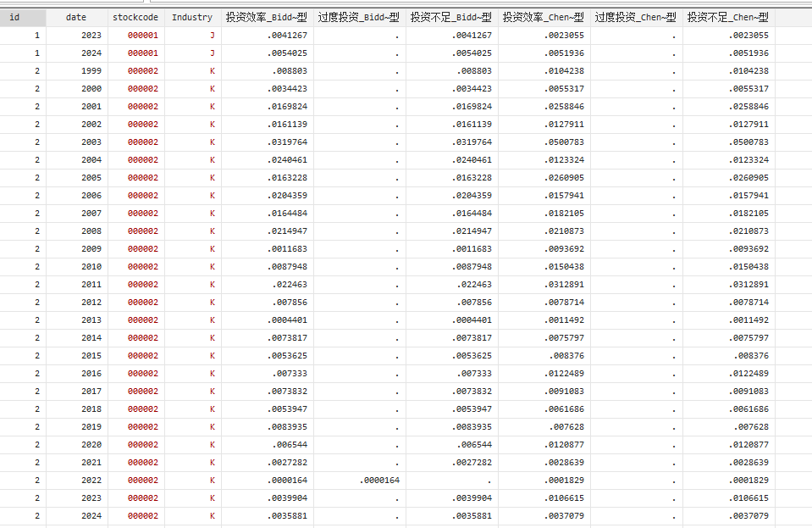812x528 pixels.
Task: Select .0055317 in the 投资不足_Chen column
Action: pyautogui.click(x=728, y=89)
